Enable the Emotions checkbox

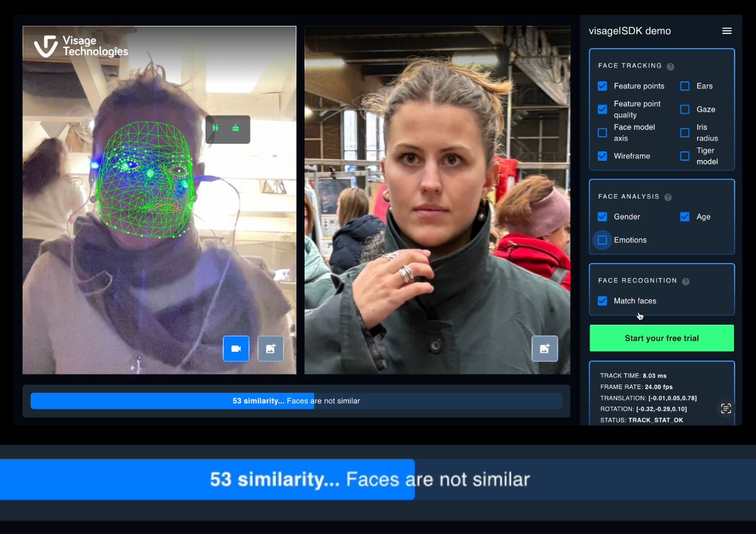click(x=602, y=240)
